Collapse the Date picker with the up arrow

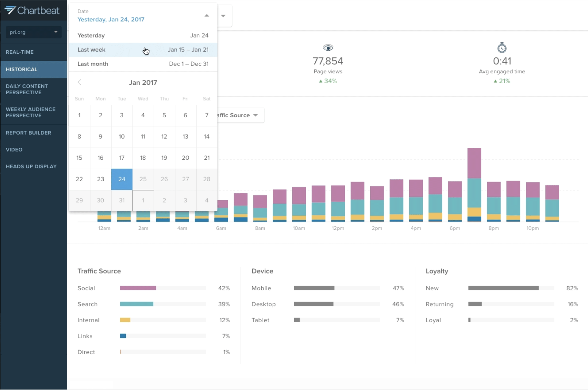pos(207,15)
